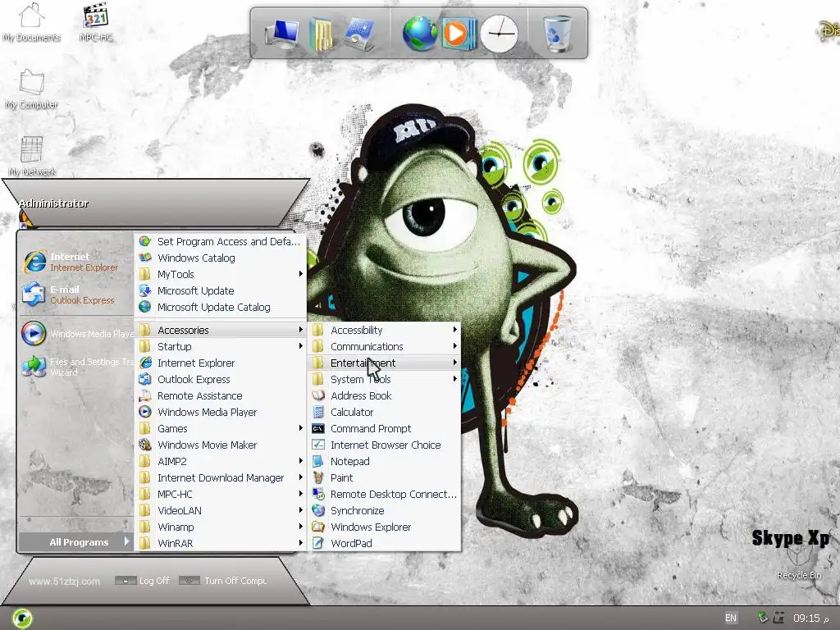Image resolution: width=840 pixels, height=630 pixels.
Task: Click the yellow folders icon in the dock
Action: coord(322,34)
